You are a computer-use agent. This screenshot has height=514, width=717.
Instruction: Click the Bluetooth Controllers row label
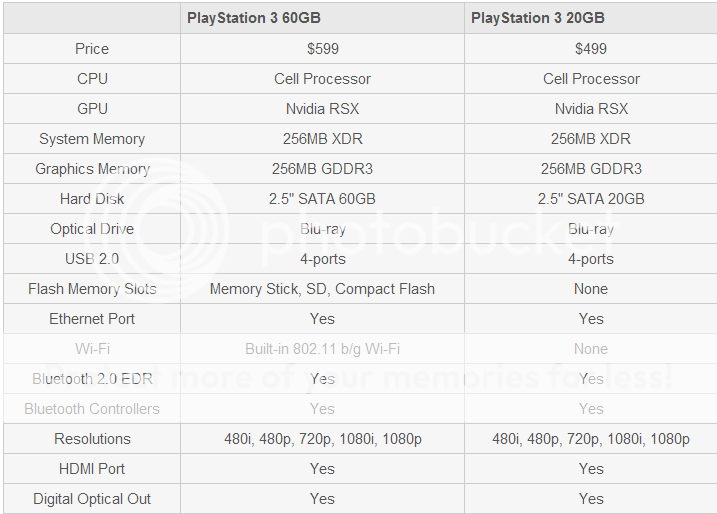click(92, 409)
